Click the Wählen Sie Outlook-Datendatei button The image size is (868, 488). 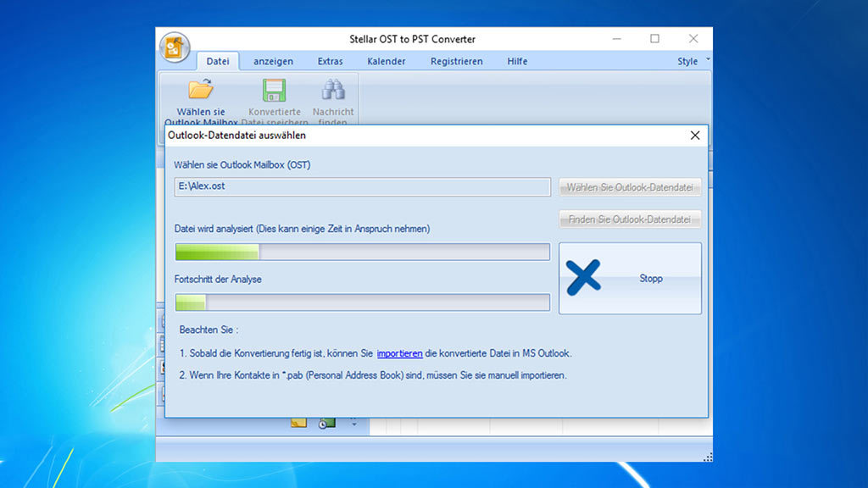(x=630, y=187)
